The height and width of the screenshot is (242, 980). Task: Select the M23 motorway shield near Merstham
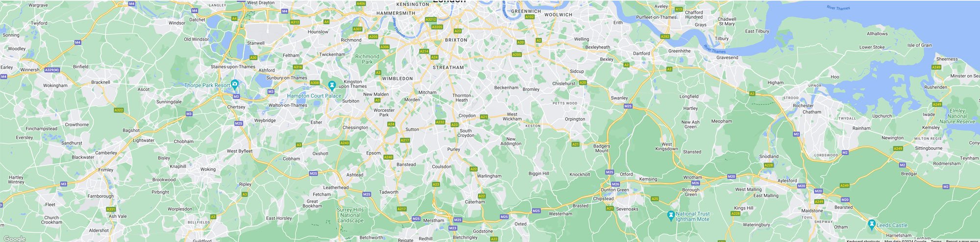(x=453, y=228)
